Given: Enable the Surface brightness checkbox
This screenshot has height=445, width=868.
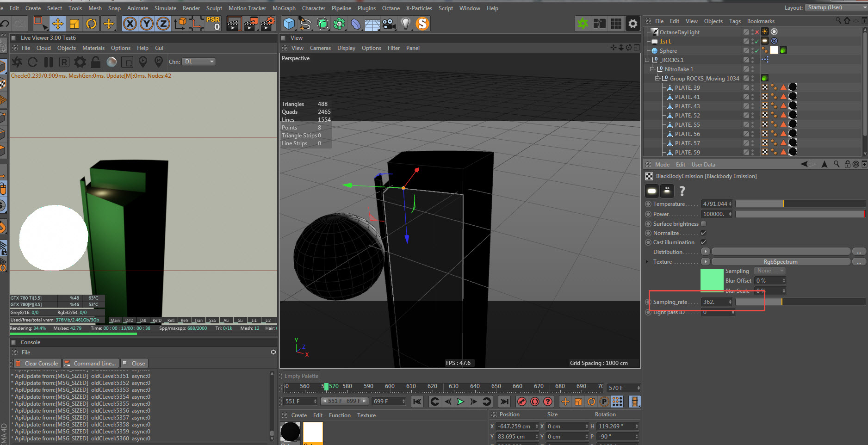Looking at the screenshot, I should click(x=703, y=224).
